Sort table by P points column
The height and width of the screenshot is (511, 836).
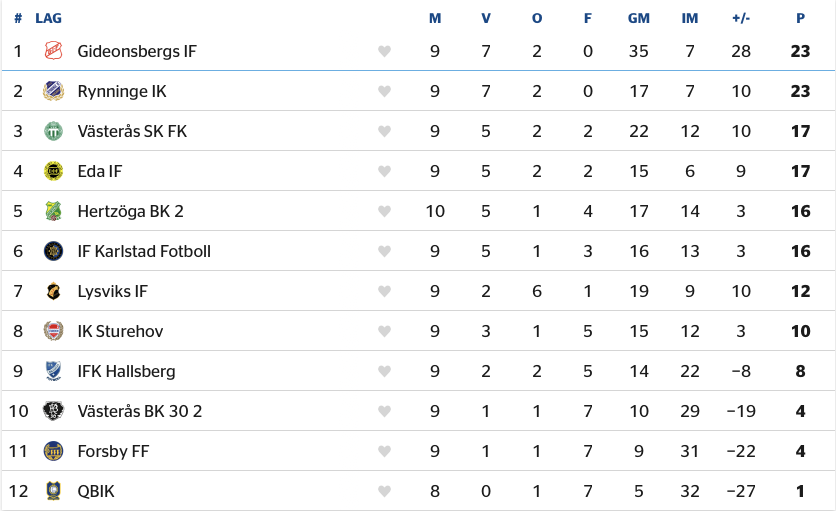pyautogui.click(x=800, y=18)
